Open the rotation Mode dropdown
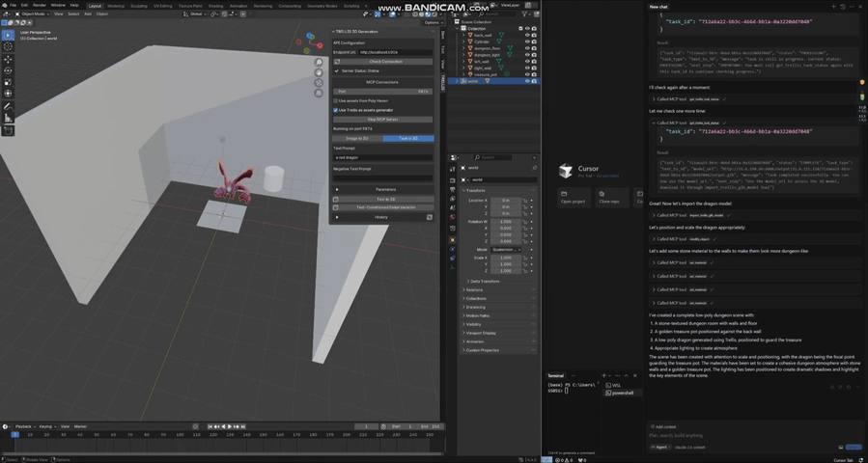 505,250
